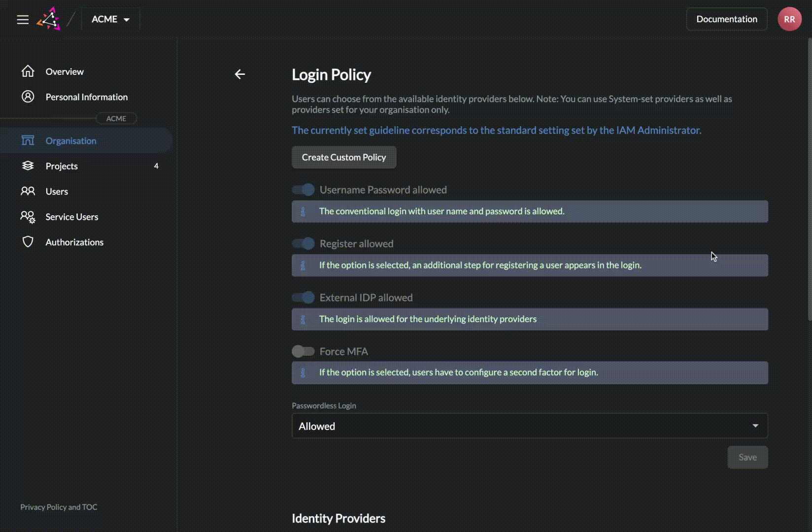
Task: Select Organisation in the sidebar
Action: [71, 140]
